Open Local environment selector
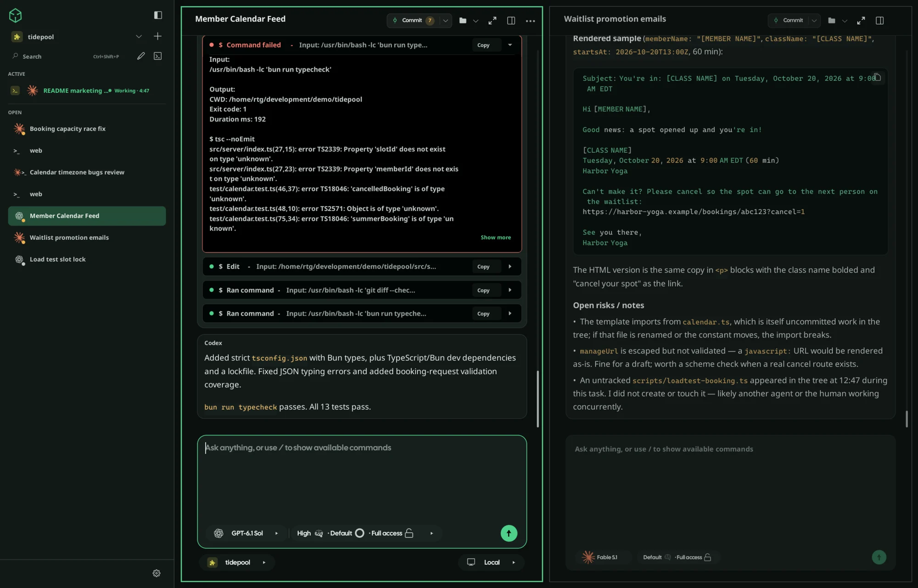 point(491,562)
